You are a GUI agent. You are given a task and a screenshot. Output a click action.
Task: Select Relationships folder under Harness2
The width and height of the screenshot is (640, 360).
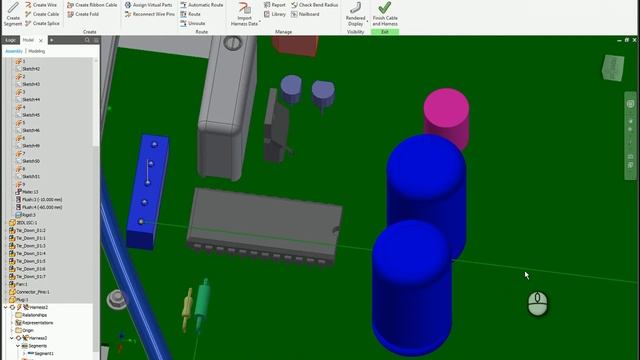point(34,315)
